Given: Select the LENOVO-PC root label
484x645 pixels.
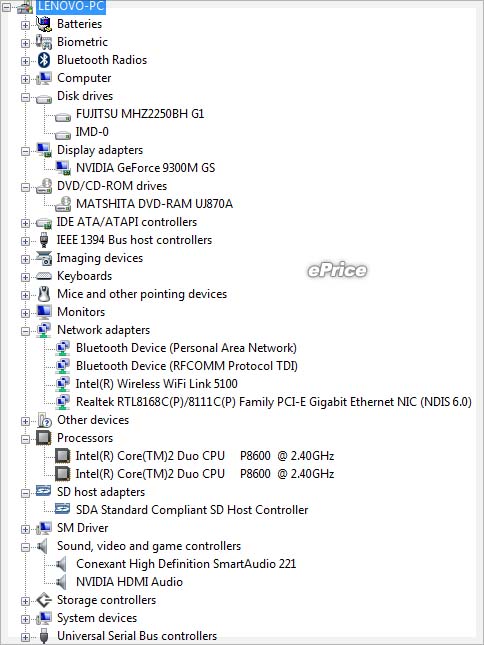Looking at the screenshot, I should pos(71,6).
